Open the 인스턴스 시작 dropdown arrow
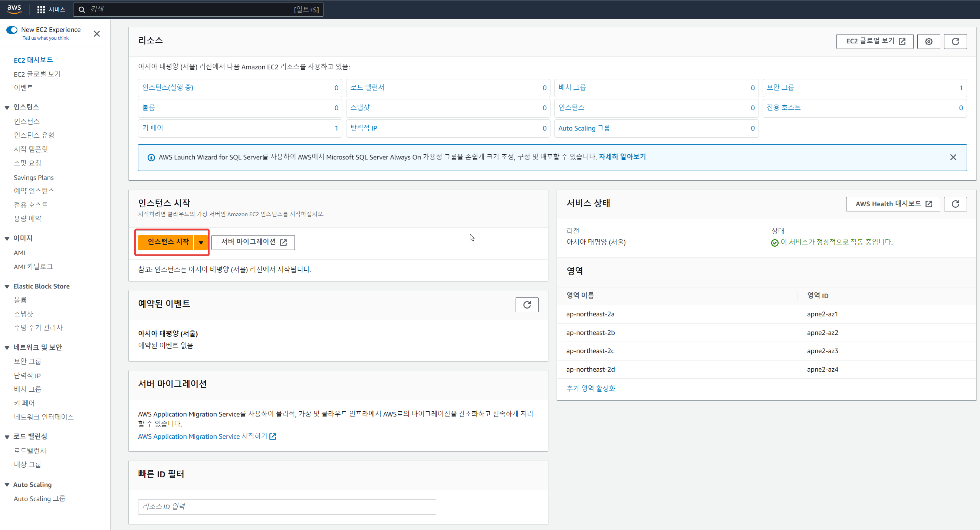 point(201,242)
